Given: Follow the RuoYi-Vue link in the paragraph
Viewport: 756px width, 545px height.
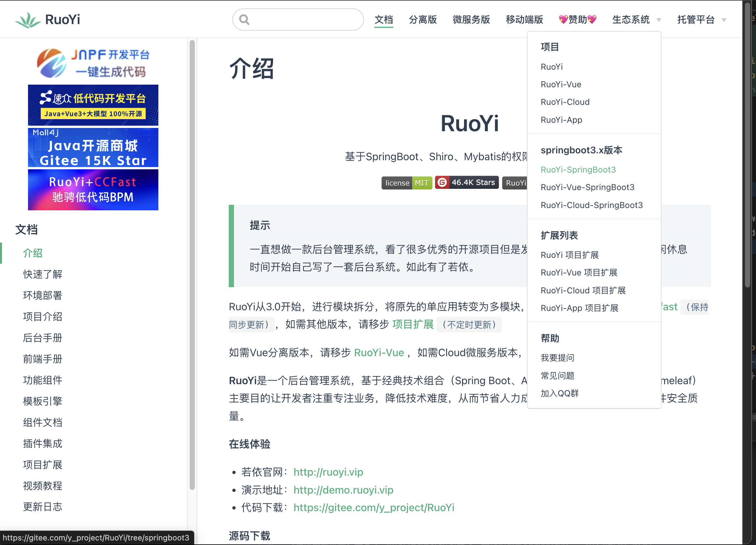Looking at the screenshot, I should pyautogui.click(x=379, y=353).
